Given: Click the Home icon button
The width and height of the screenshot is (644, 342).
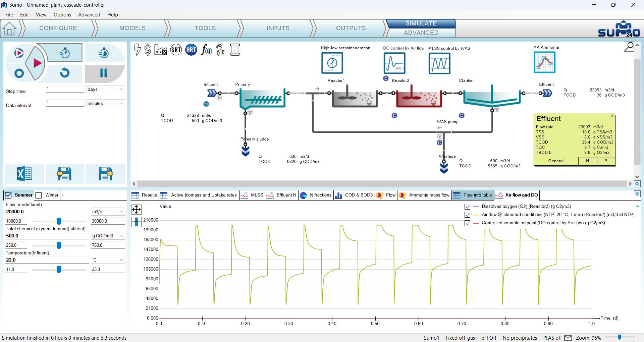Looking at the screenshot, I should (9, 28).
